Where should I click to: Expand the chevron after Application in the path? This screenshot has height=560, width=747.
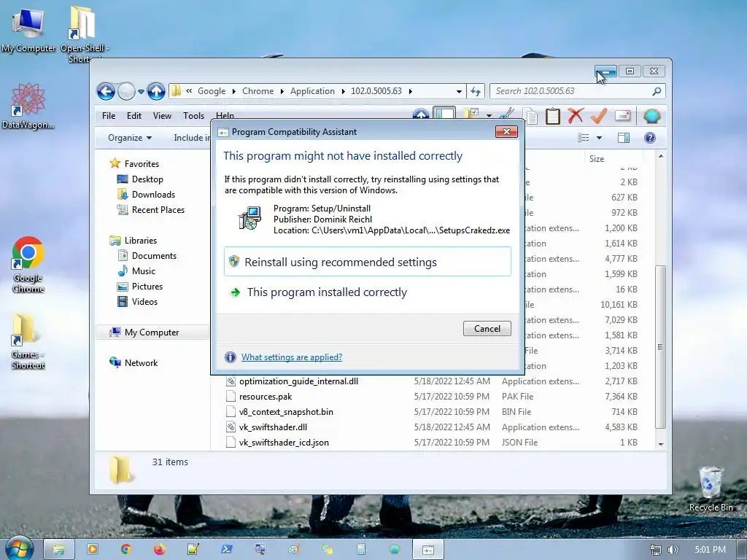[343, 91]
